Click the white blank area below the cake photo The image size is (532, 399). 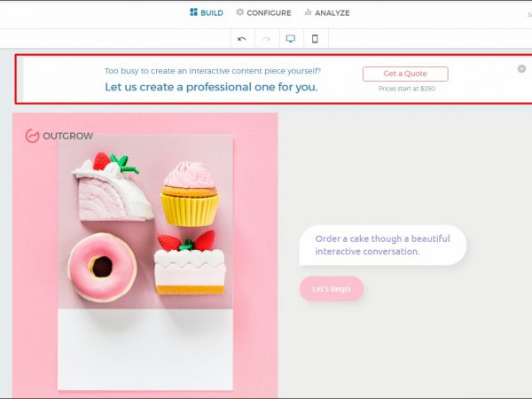[145, 348]
